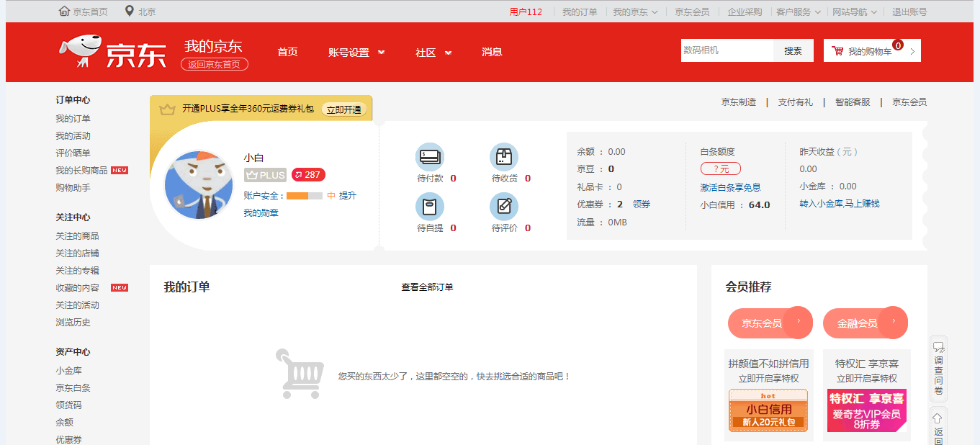Open 浏览历史 in the sidebar
This screenshot has width=980, height=445.
pyautogui.click(x=73, y=322)
